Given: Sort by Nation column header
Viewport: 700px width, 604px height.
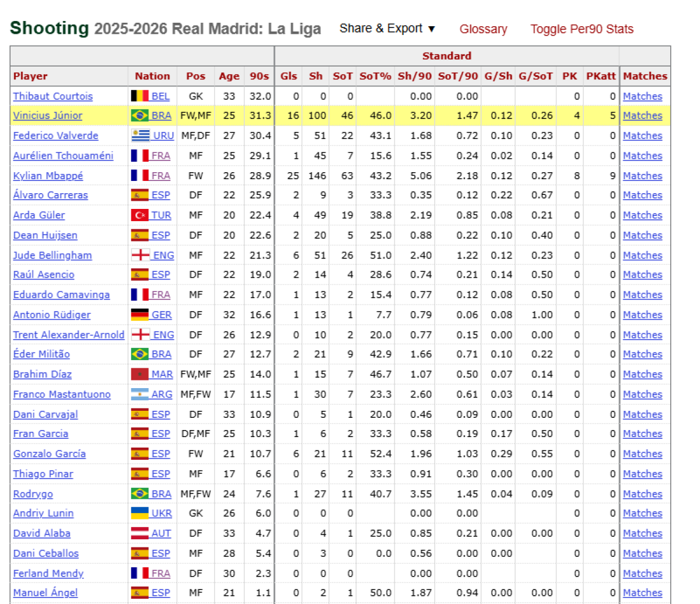Looking at the screenshot, I should click(x=152, y=76).
